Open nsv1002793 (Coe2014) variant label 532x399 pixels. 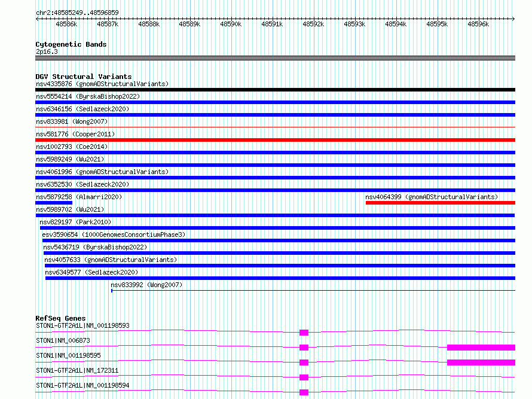click(x=72, y=147)
